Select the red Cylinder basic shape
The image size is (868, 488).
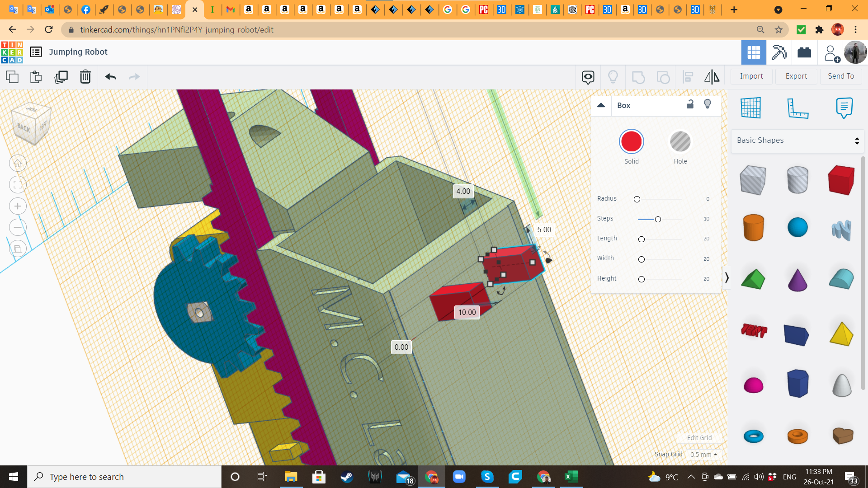point(753,227)
